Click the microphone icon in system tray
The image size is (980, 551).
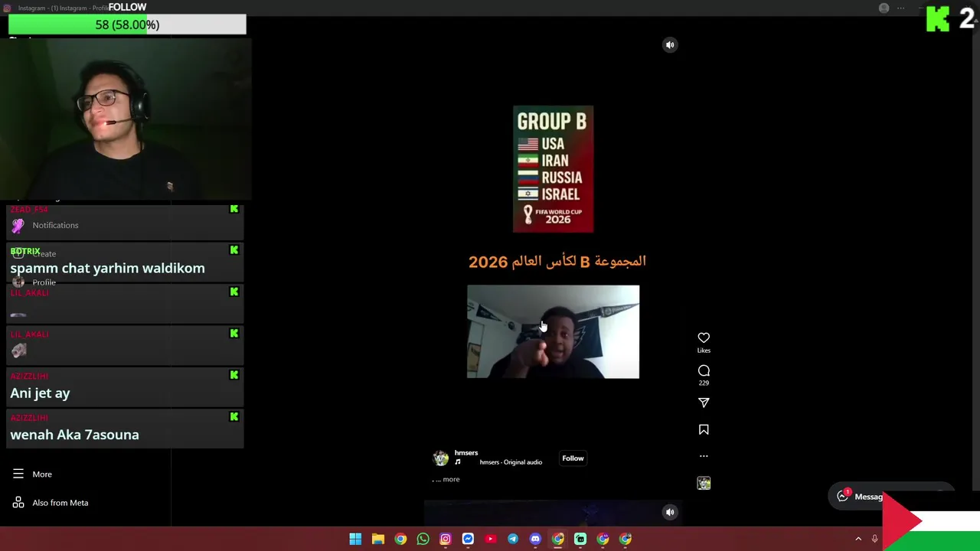point(874,539)
